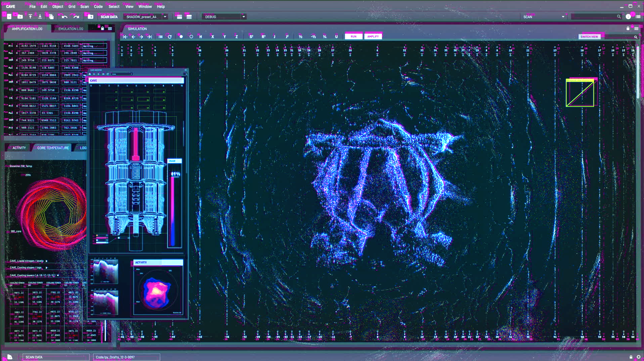The image size is (644, 361).
Task: Toggle the lock on the Simulation panel
Action: tap(628, 29)
